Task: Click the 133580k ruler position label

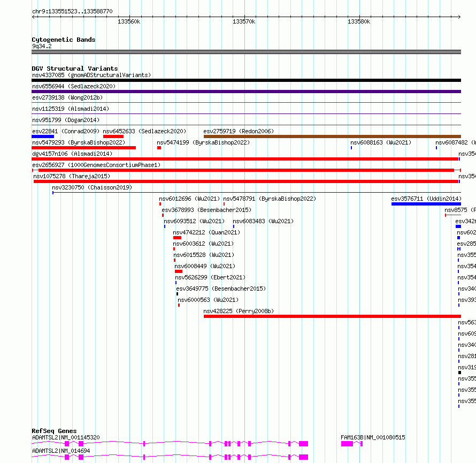Action: click(x=359, y=21)
